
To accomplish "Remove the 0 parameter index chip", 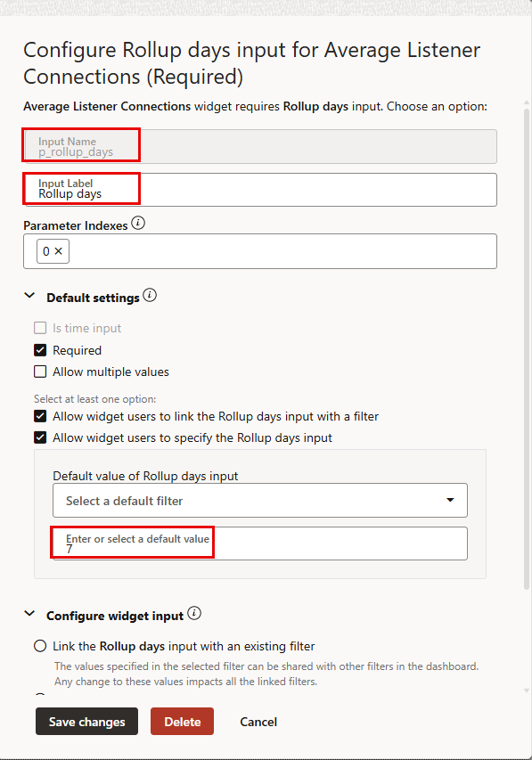I will (x=59, y=251).
